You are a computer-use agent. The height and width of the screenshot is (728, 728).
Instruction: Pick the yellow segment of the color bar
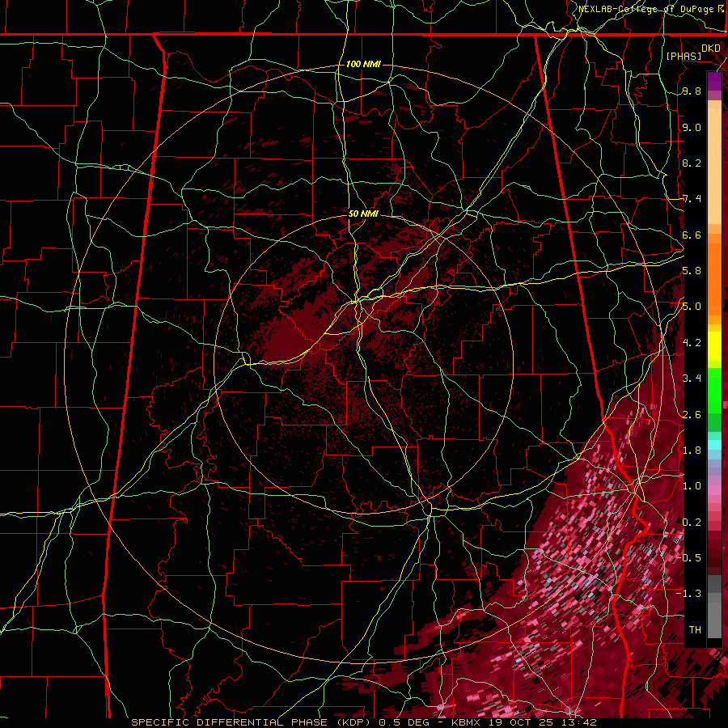714,346
